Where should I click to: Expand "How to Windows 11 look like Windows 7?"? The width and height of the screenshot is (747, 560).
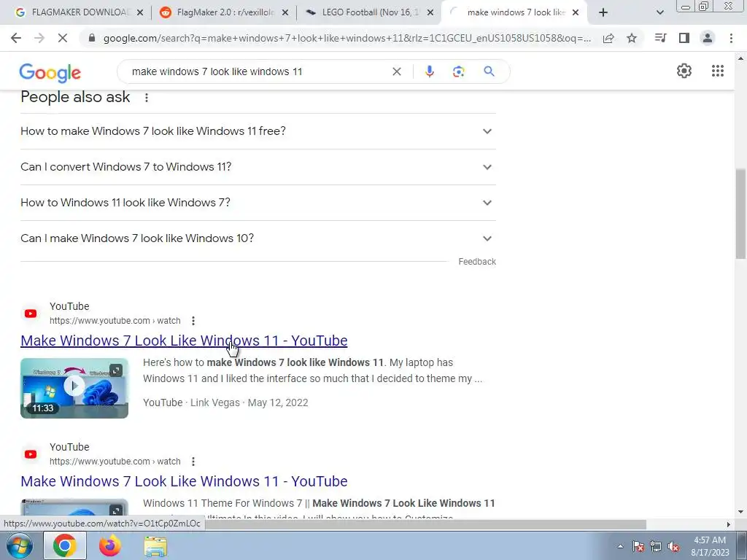[258, 203]
